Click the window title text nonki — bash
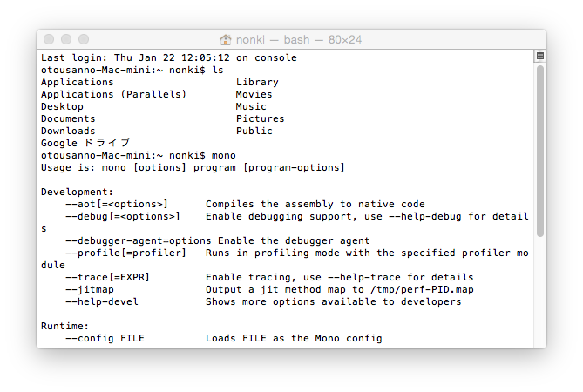 click(x=273, y=39)
